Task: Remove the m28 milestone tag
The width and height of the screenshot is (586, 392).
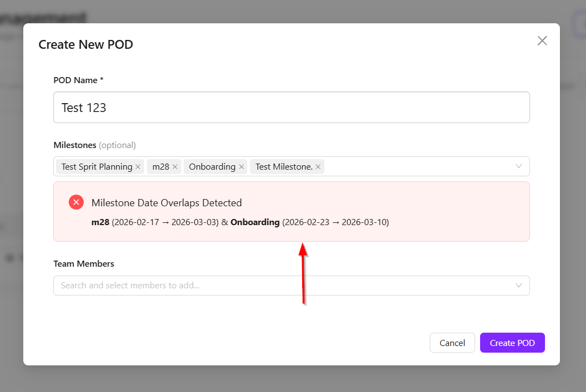Action: [x=175, y=167]
